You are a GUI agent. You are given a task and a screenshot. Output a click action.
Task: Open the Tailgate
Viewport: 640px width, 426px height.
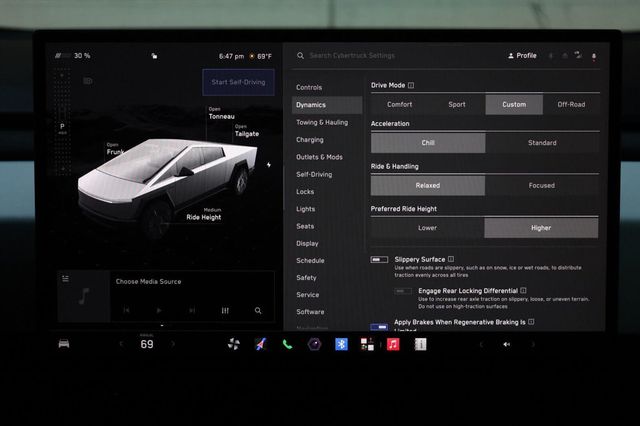(x=247, y=131)
